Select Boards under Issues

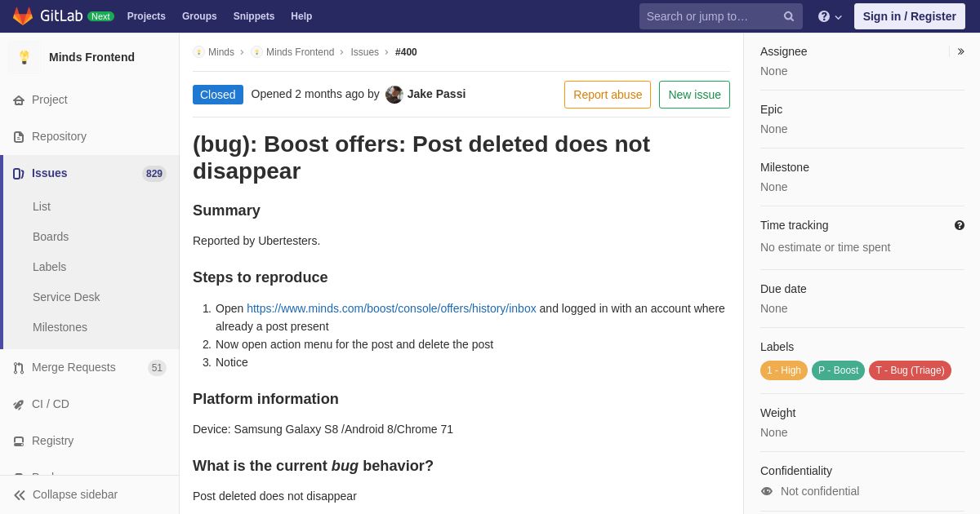click(x=51, y=237)
